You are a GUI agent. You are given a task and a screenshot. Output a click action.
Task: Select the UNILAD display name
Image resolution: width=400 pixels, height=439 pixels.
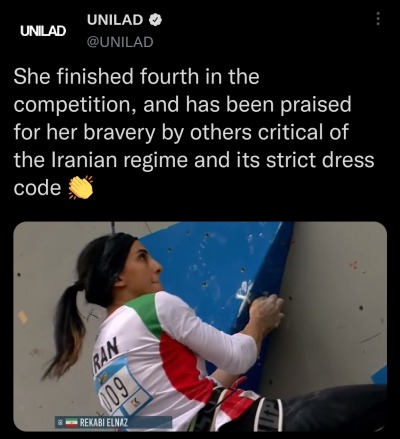[115, 20]
